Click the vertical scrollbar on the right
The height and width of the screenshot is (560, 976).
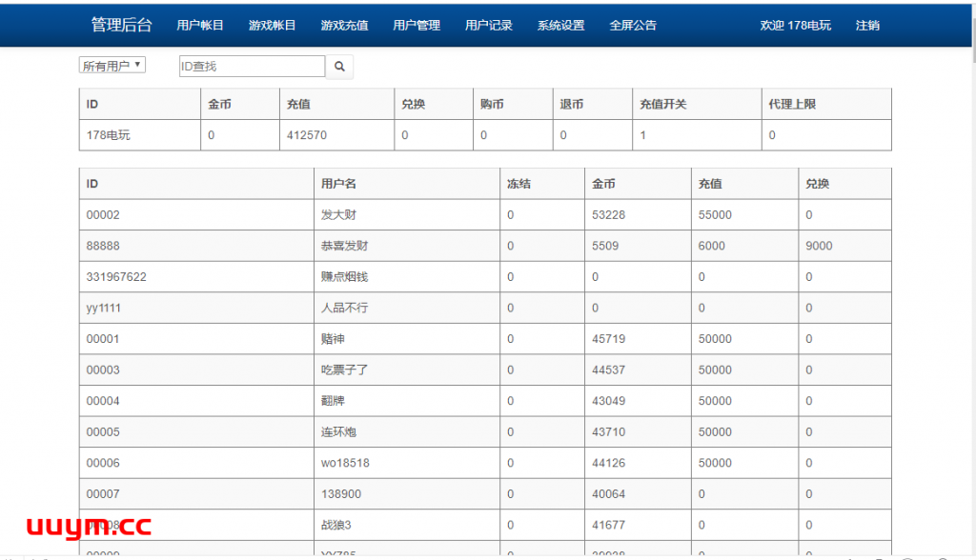(x=970, y=286)
